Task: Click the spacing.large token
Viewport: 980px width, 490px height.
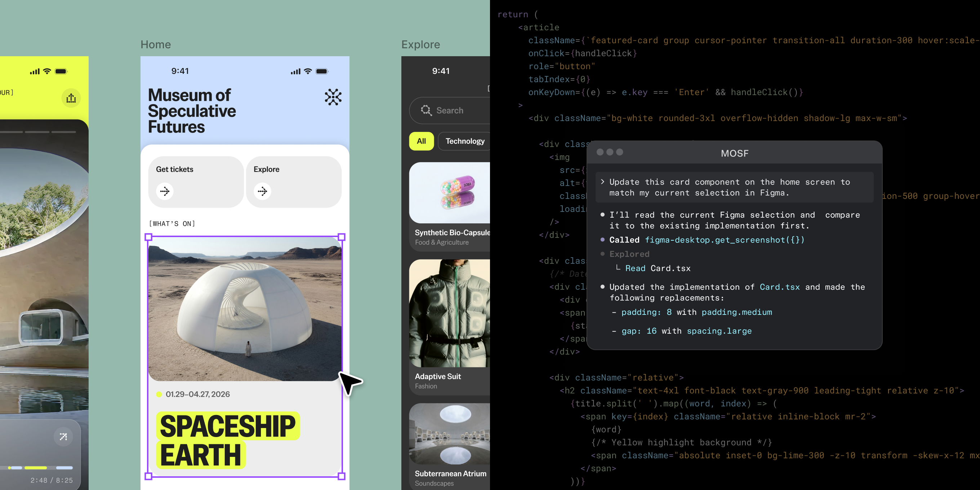Action: point(719,331)
